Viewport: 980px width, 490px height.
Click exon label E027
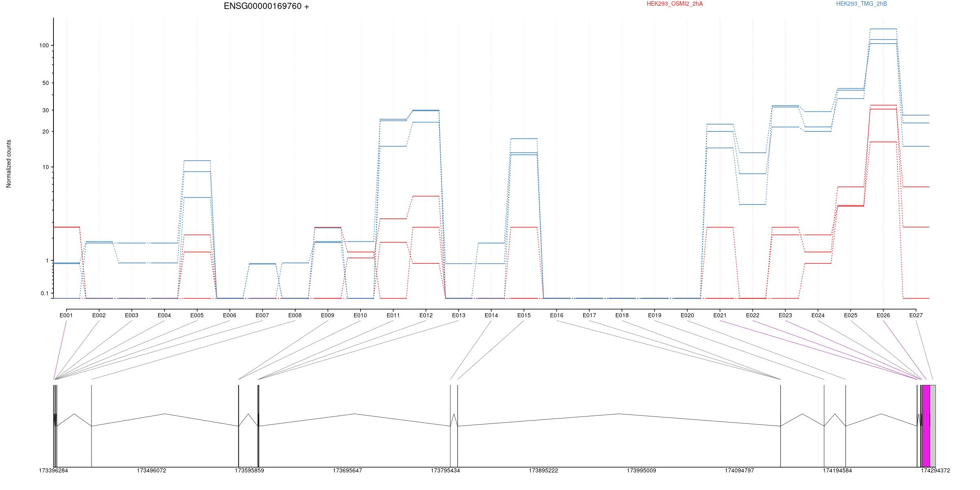click(x=916, y=315)
